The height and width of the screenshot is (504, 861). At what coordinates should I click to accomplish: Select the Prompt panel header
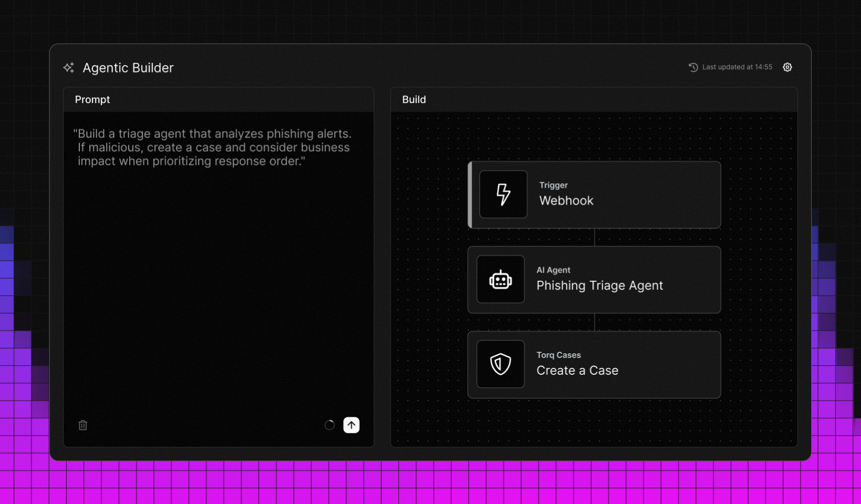[92, 100]
